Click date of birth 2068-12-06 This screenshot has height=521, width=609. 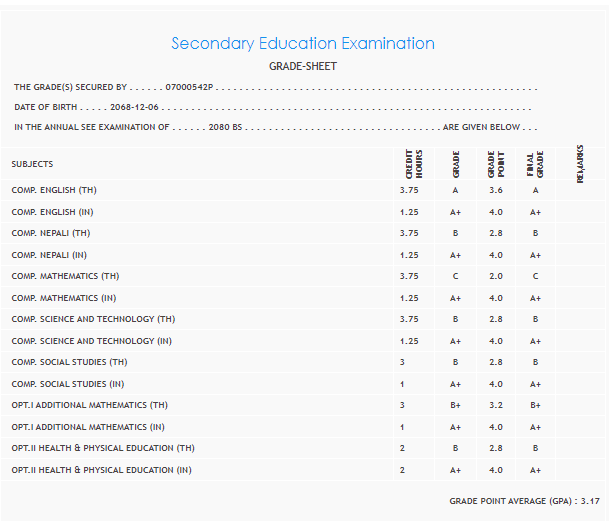(135, 107)
